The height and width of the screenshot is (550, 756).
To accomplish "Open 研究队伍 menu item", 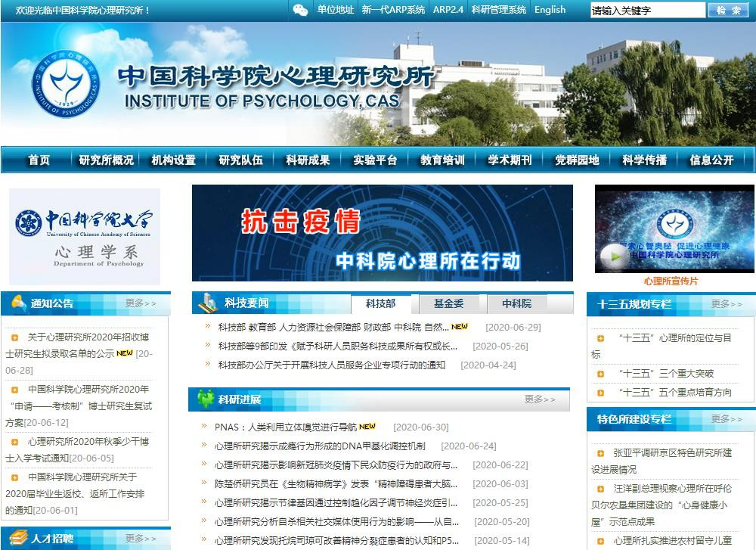I will tap(240, 160).
